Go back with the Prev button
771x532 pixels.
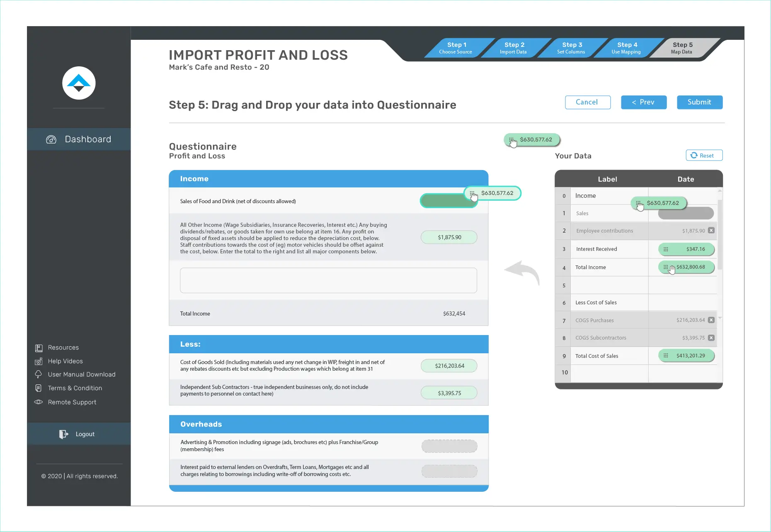tap(643, 102)
